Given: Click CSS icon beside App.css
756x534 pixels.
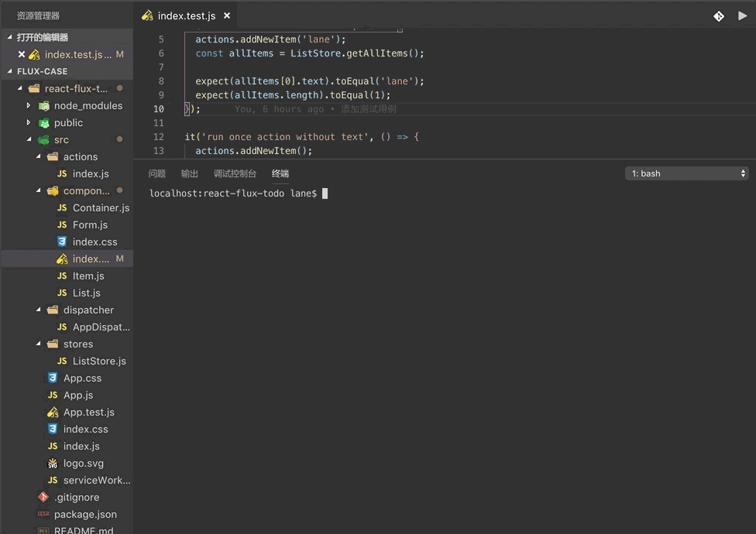Looking at the screenshot, I should point(53,378).
